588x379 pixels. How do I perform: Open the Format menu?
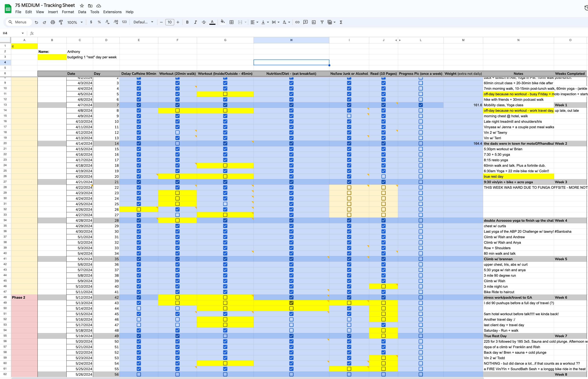tap(68, 12)
